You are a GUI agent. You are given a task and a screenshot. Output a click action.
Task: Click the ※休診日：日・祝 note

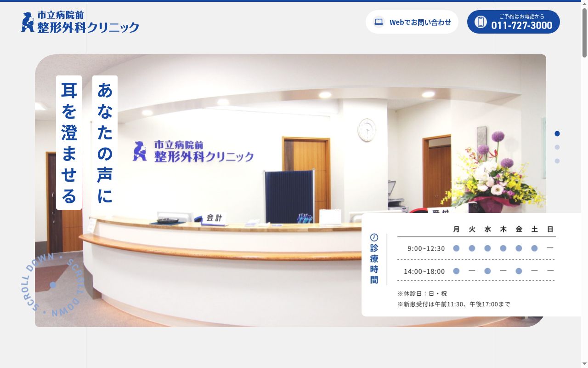(422, 293)
